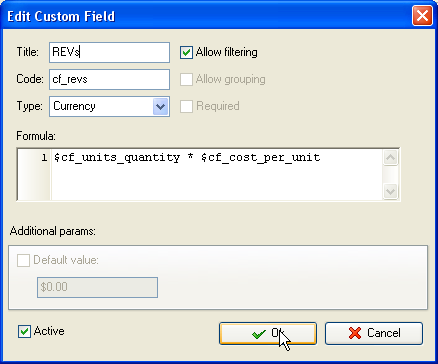Viewport: 438px width, 364px height.
Task: Toggle the Active checkbox
Action: (x=24, y=331)
